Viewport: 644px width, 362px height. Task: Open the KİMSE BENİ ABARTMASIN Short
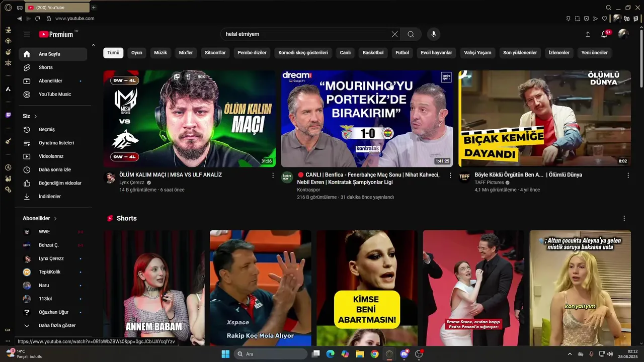click(x=367, y=288)
